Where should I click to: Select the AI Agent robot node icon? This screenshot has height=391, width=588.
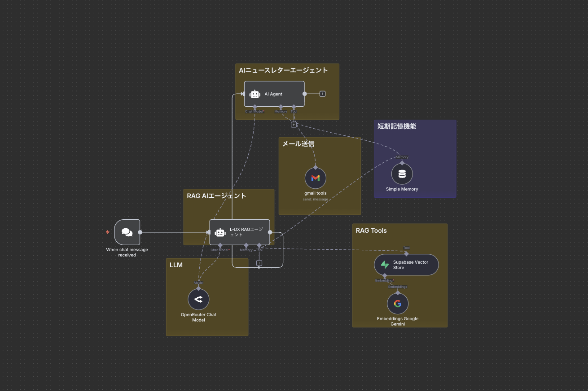click(x=255, y=94)
